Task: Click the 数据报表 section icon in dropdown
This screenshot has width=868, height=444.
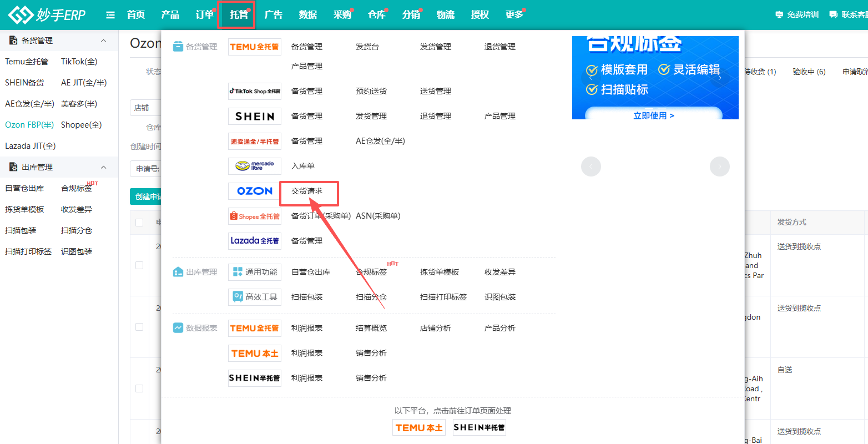Action: [x=178, y=328]
